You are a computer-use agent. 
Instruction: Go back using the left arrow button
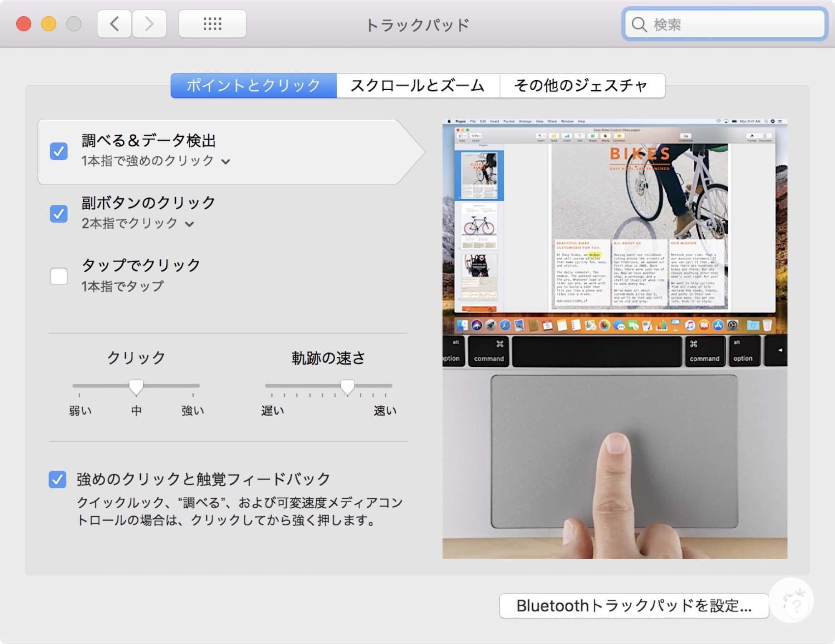click(x=114, y=24)
